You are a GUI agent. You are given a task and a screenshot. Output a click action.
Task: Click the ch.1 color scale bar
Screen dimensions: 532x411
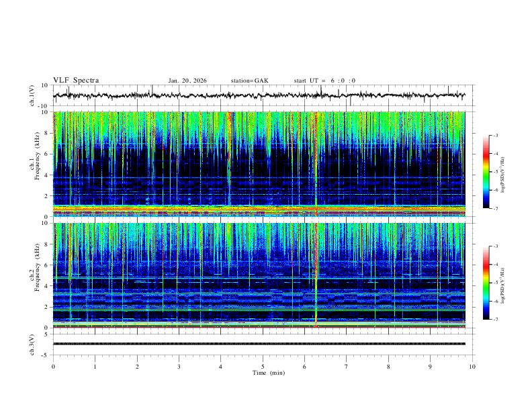486,172
